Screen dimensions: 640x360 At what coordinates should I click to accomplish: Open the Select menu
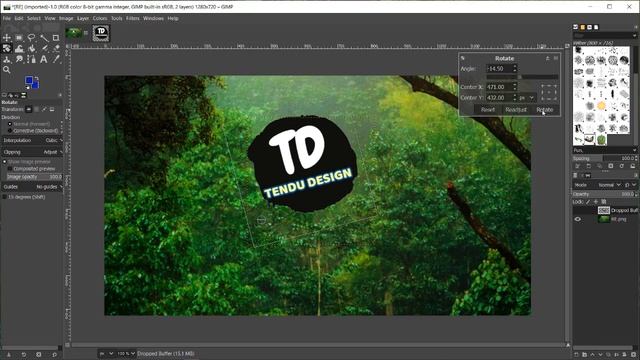[x=34, y=18]
